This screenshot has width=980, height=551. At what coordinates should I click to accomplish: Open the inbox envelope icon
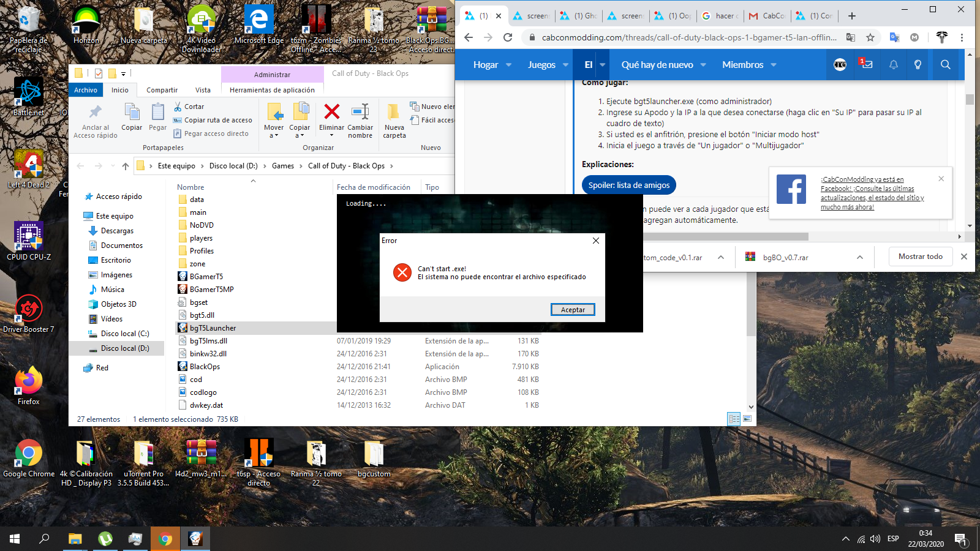pos(867,65)
